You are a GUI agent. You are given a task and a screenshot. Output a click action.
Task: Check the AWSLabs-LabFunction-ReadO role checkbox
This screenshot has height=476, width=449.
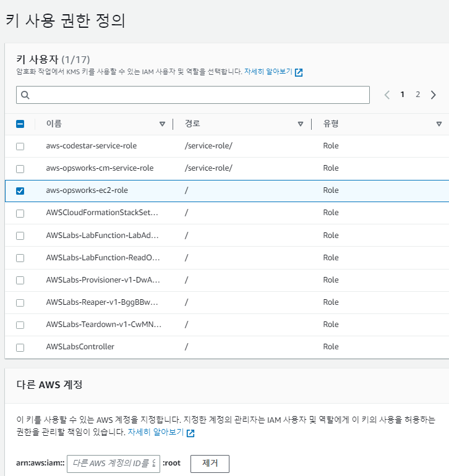20,258
